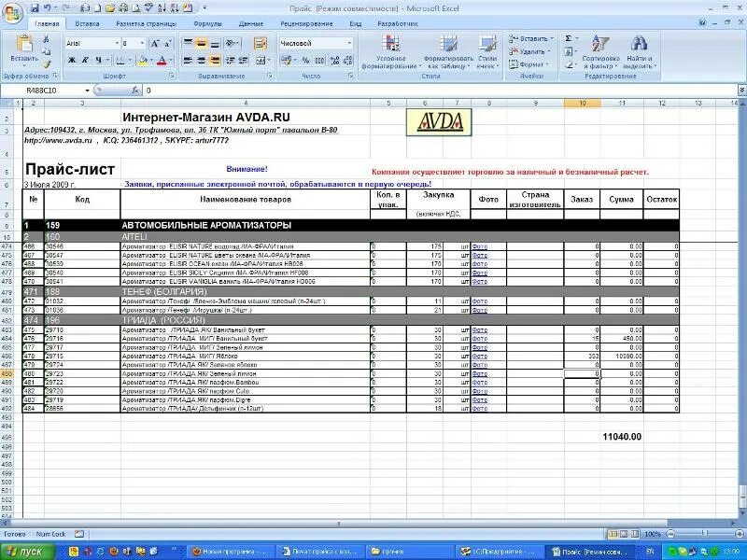Open Сортировка и фильтр menu
Image resolution: width=747 pixels, height=560 pixels.
[x=599, y=52]
